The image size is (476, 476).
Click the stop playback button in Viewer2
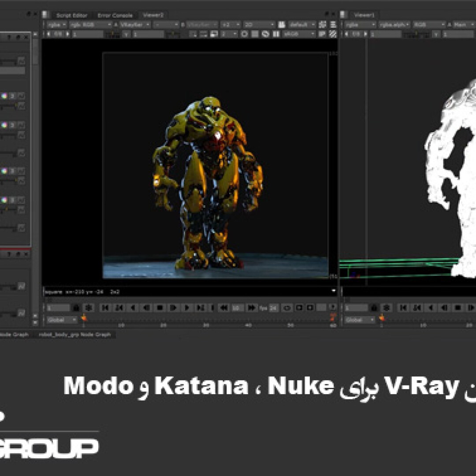coord(160,308)
